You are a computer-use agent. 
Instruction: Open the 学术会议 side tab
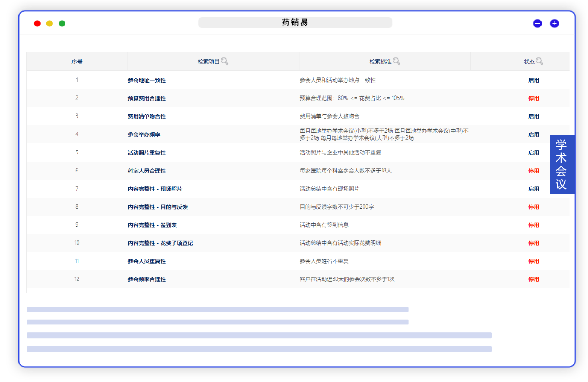pos(562,164)
